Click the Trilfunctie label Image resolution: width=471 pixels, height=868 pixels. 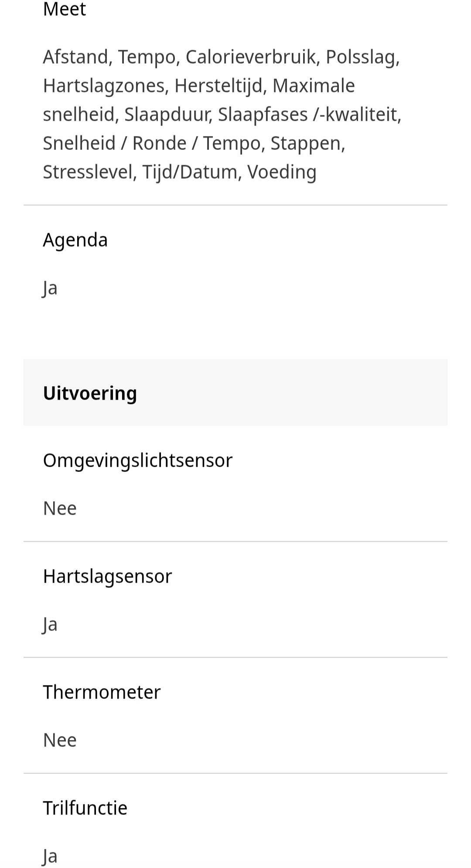[x=85, y=808]
